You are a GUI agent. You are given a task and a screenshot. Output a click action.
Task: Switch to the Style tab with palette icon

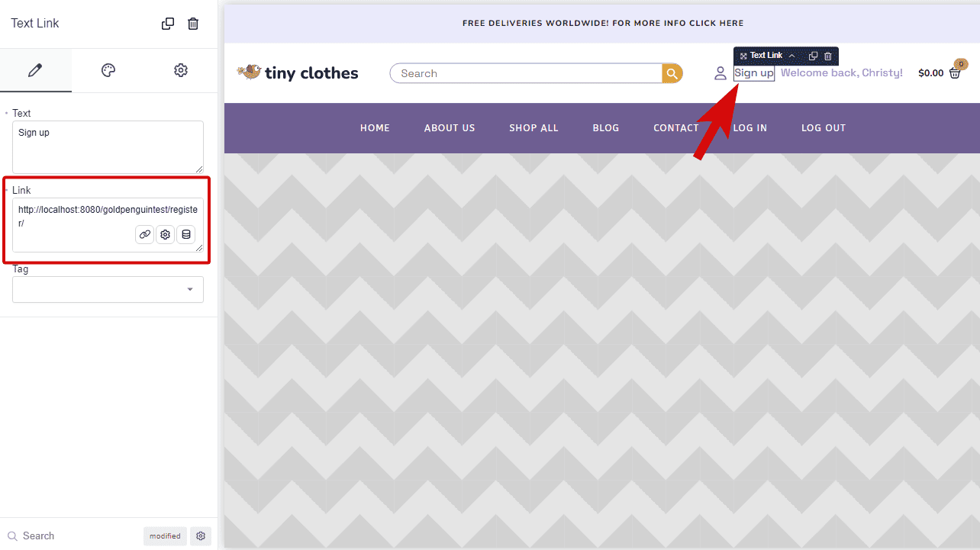click(x=108, y=70)
